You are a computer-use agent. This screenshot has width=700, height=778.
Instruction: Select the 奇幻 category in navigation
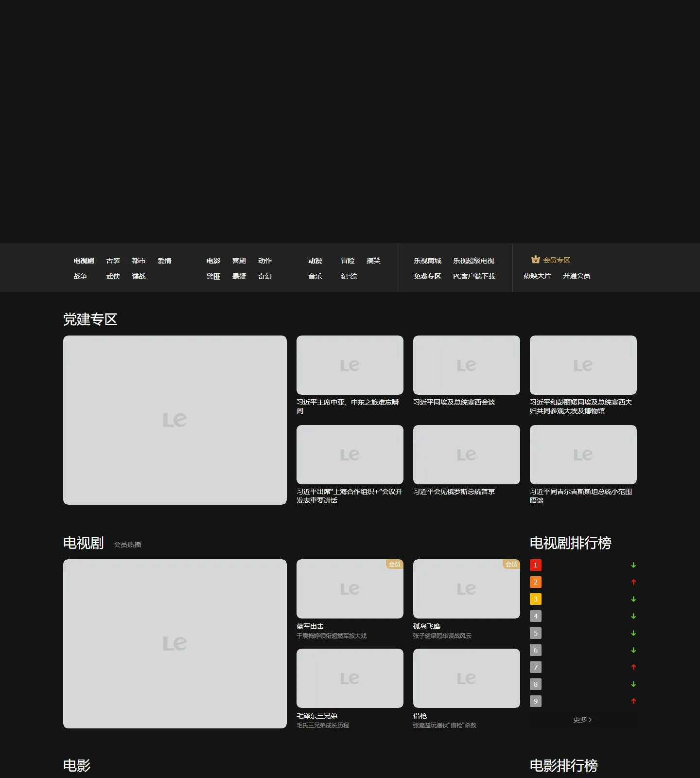click(x=264, y=276)
